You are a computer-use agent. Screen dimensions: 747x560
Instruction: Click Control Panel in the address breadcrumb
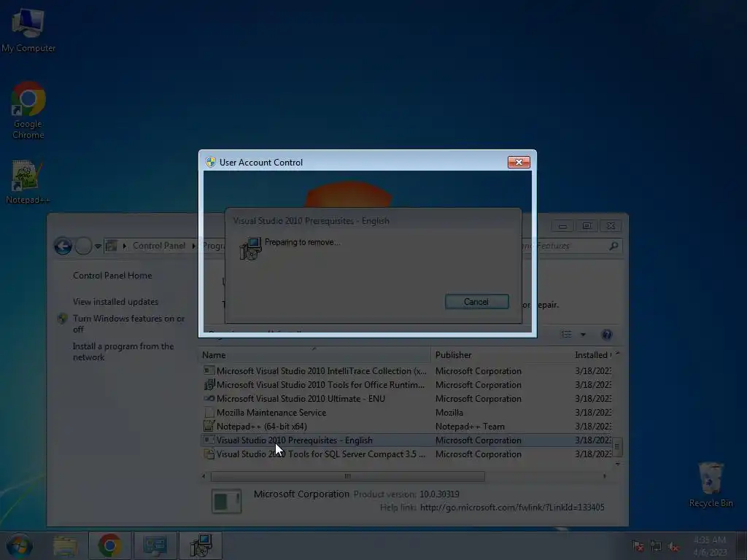[158, 246]
